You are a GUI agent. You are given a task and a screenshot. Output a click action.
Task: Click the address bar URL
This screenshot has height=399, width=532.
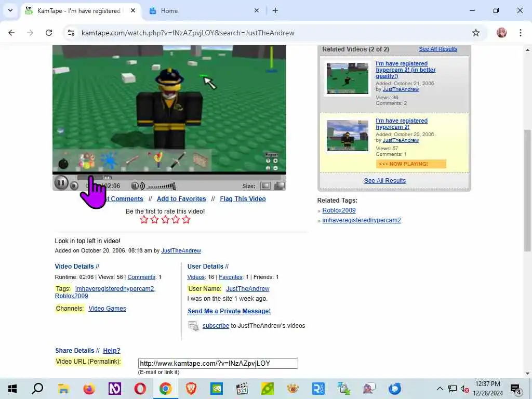pyautogui.click(x=188, y=33)
